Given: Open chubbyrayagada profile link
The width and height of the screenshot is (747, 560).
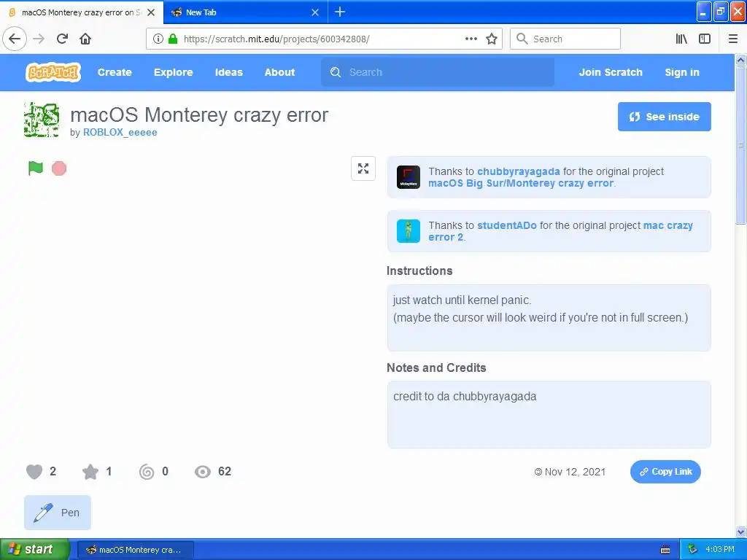Looking at the screenshot, I should [x=519, y=171].
